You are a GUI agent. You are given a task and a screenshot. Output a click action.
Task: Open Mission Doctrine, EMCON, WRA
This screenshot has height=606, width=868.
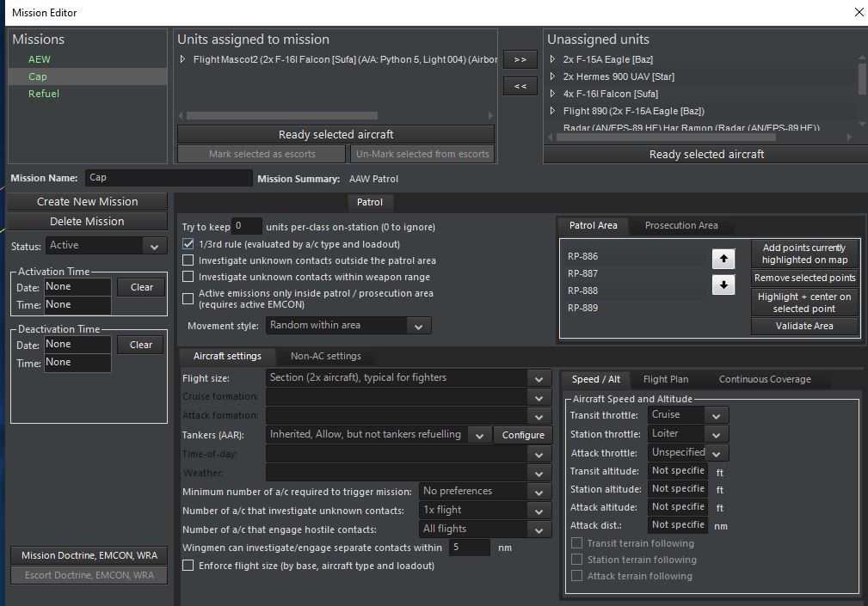[x=89, y=555]
